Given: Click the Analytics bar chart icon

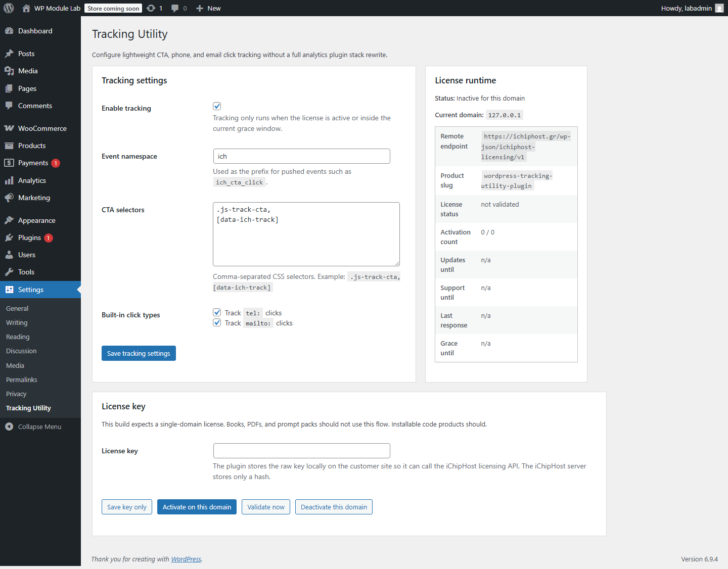Looking at the screenshot, I should 9,180.
